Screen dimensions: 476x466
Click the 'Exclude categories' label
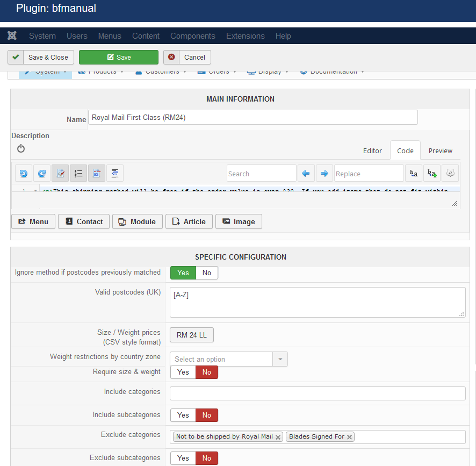coord(131,435)
